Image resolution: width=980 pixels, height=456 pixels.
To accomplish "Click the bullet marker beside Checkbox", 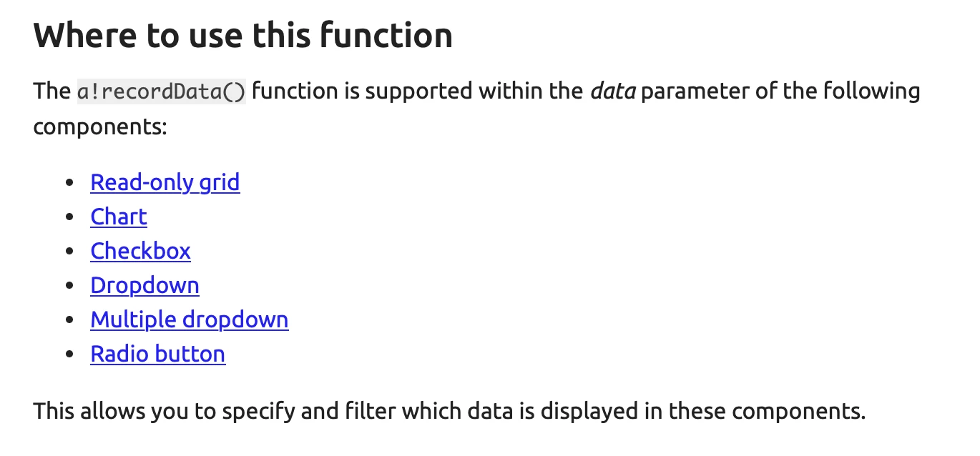I will (69, 252).
